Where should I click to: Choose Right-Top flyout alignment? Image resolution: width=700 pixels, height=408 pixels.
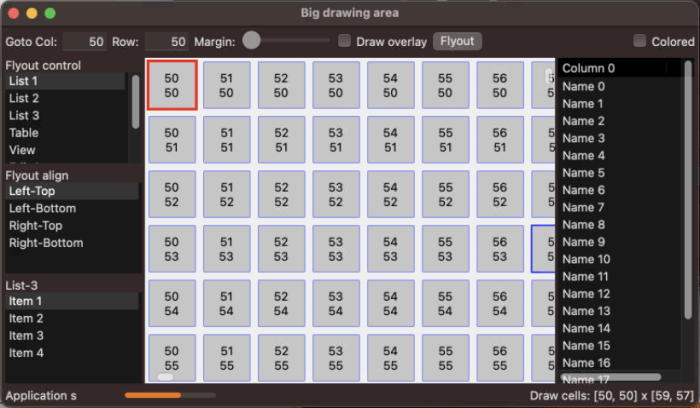(38, 226)
